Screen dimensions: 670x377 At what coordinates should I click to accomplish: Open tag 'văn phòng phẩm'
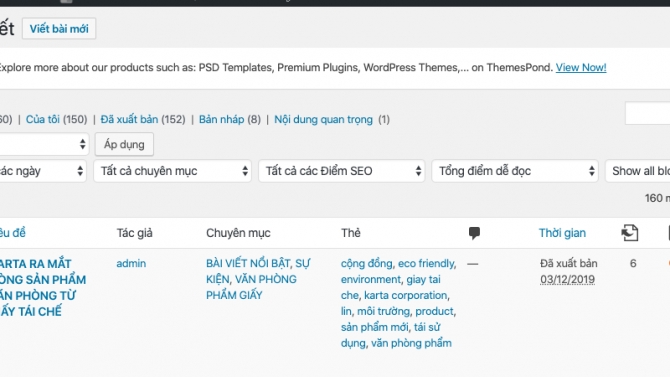point(411,343)
